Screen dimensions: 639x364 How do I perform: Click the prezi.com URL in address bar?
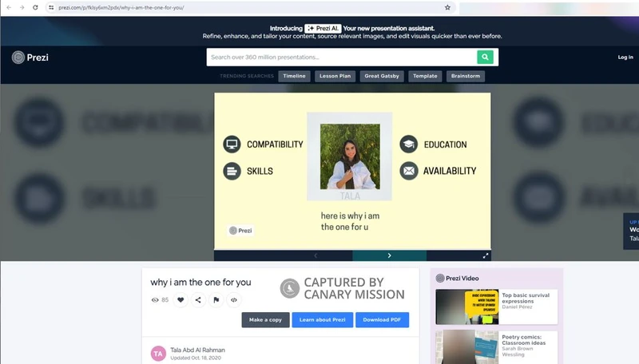point(121,7)
